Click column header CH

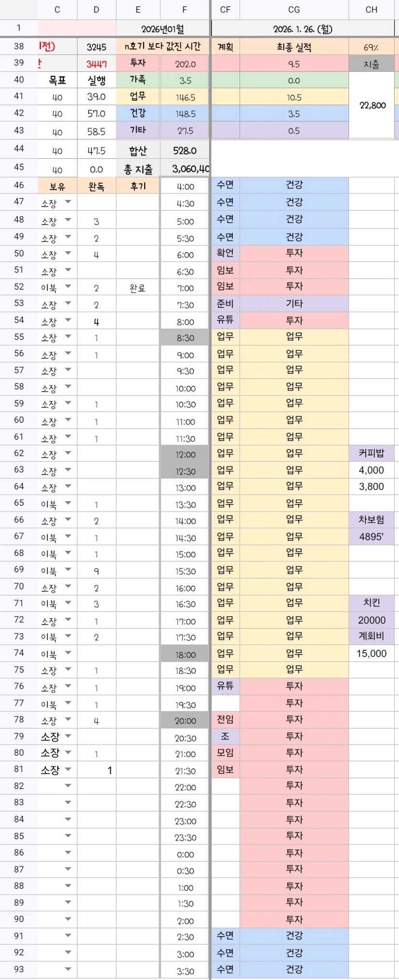click(371, 10)
